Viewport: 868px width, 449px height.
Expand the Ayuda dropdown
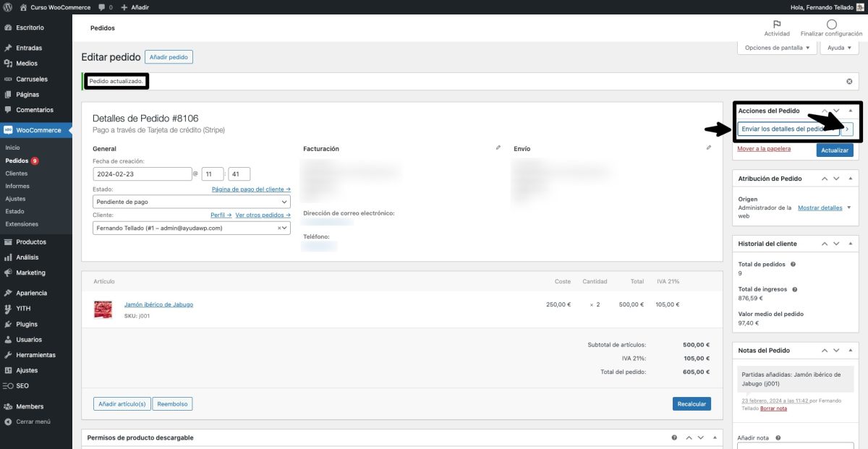click(838, 47)
